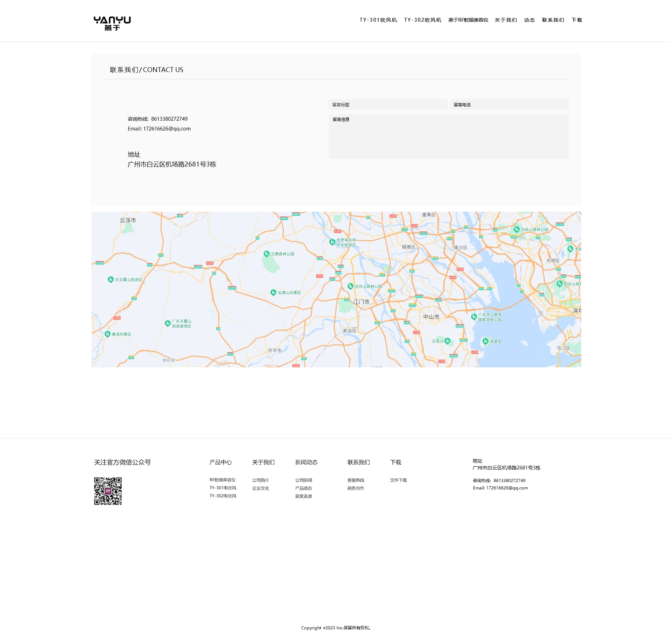Click the 龙潭山风景区 map marker icon
This screenshot has width=672, height=636.
click(273, 292)
